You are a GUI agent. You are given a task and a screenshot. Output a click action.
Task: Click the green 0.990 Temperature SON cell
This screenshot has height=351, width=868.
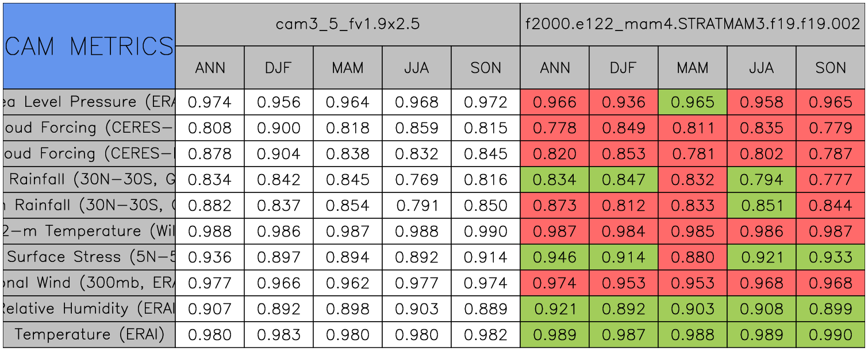[x=830, y=335]
